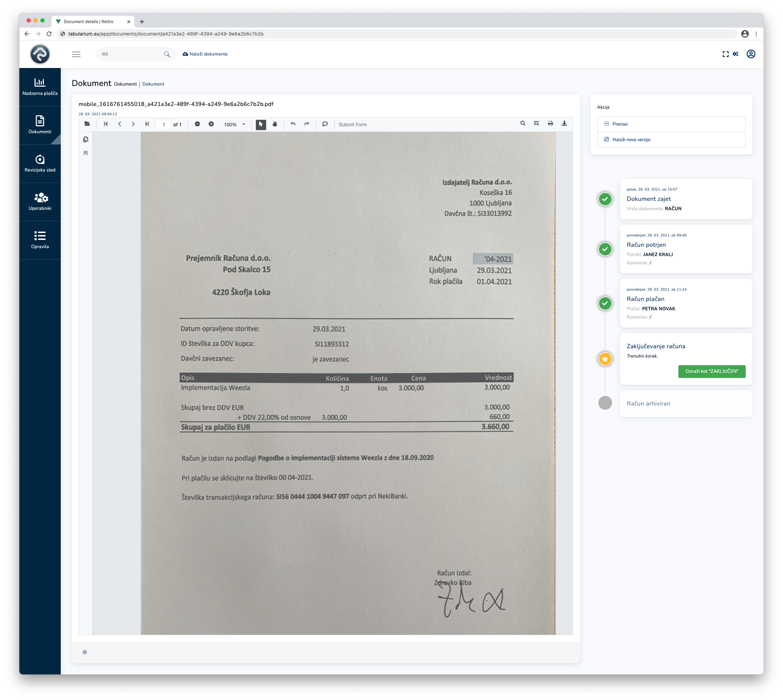Open the user account menu icon

pos(751,54)
